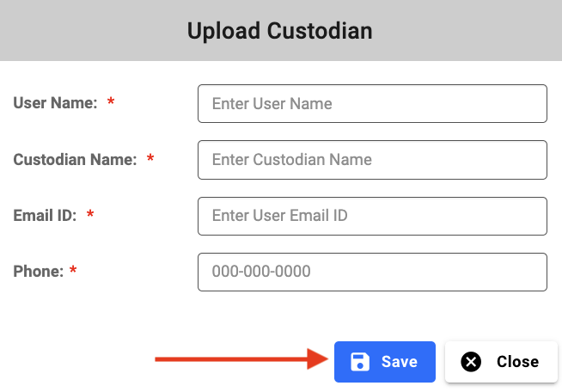
Task: Click into the Enter User Email ID field
Action: click(x=372, y=216)
